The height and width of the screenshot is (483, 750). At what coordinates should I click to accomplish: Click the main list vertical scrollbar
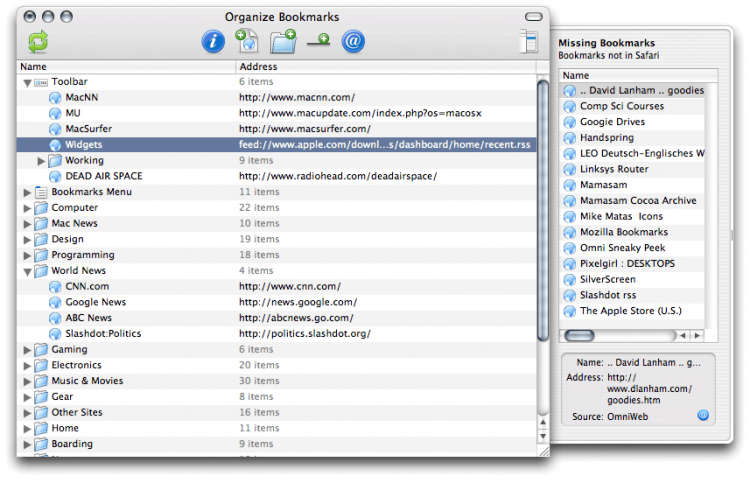(x=542, y=210)
